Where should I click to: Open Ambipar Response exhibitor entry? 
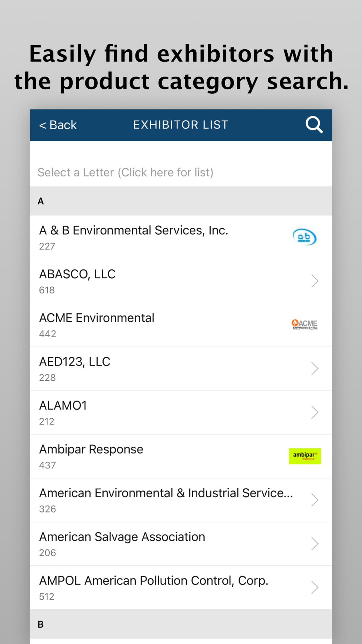tap(91, 449)
